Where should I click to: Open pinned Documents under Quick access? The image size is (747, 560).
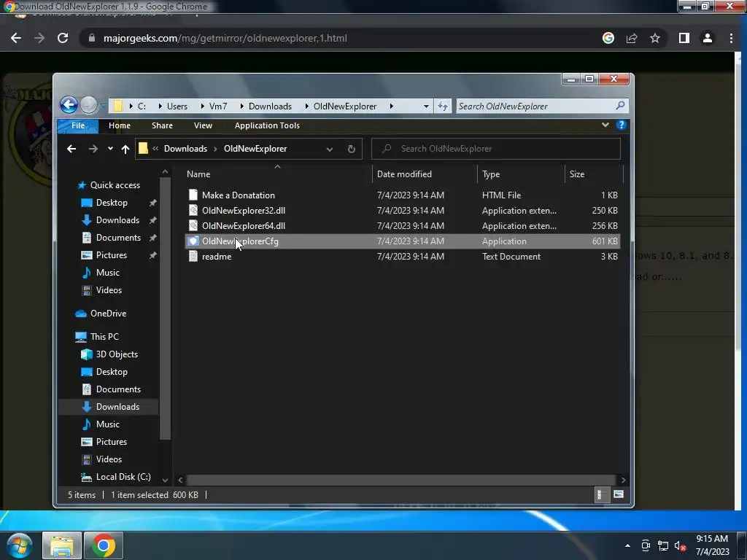(118, 238)
